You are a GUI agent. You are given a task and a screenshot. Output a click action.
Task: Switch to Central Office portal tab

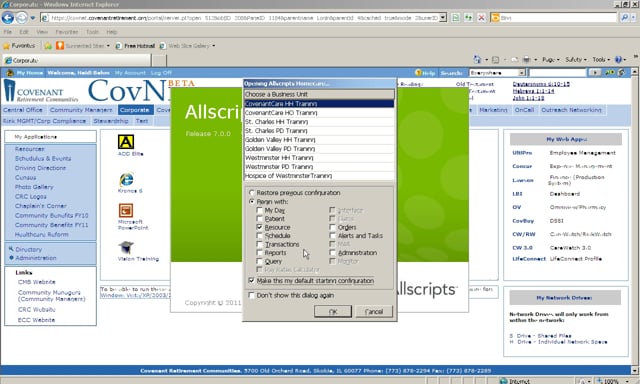[x=23, y=110]
